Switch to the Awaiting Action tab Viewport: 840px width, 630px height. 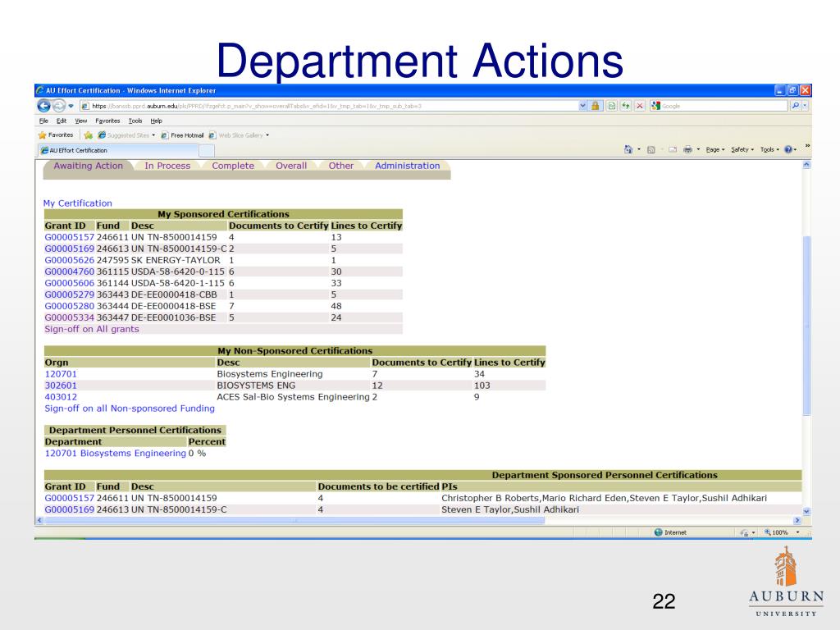pos(89,166)
